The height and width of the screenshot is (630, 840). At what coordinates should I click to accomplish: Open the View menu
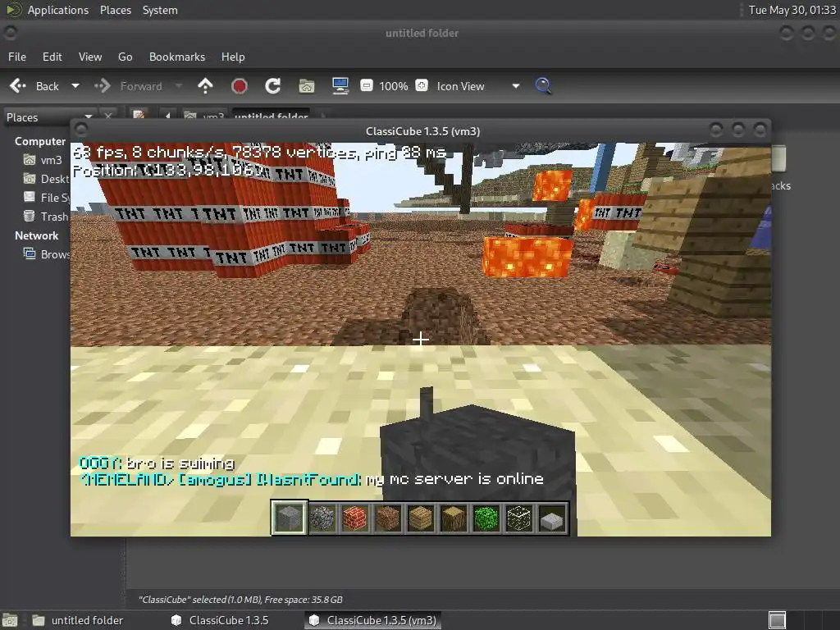(90, 57)
